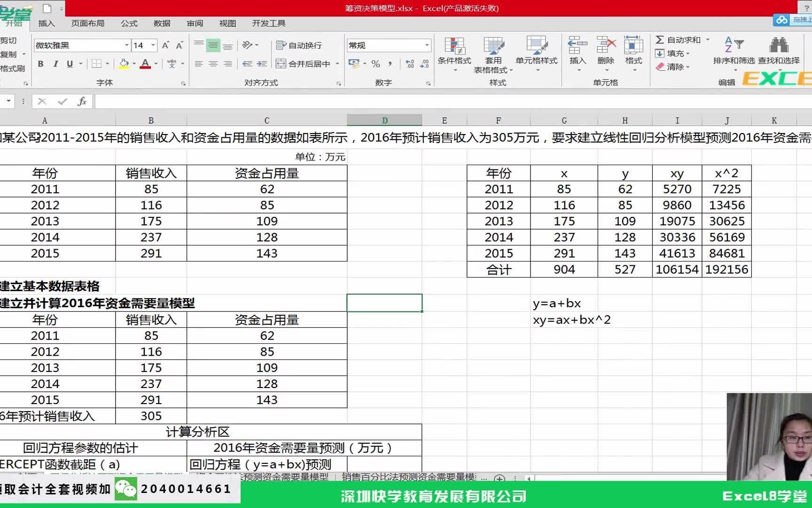Open 清除 clear dropdown
Viewport: 812px width, 508px height.
pos(672,67)
